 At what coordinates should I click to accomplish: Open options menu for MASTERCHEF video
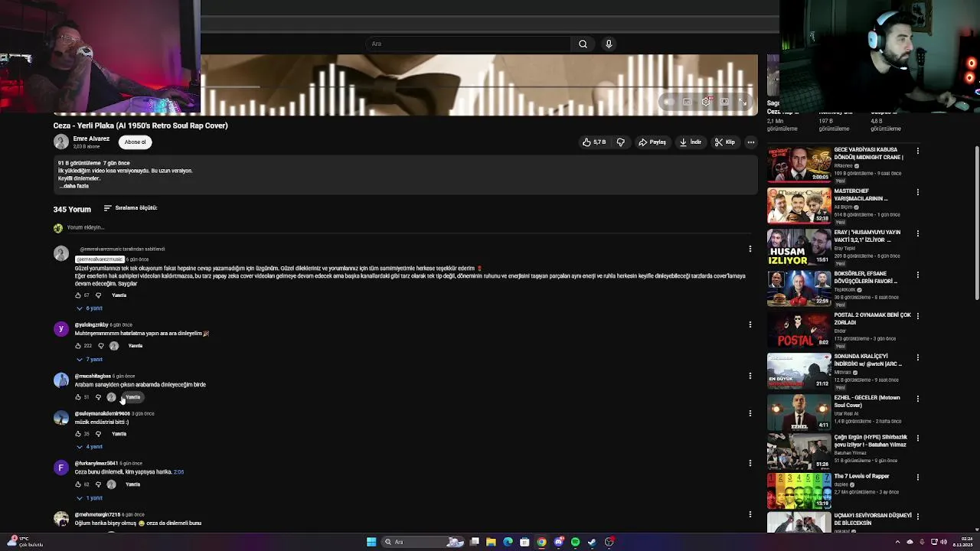917,192
